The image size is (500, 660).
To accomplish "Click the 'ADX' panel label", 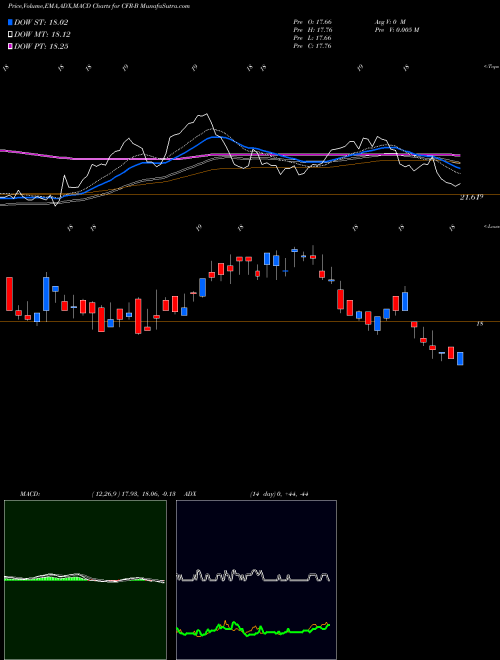I will click(190, 494).
